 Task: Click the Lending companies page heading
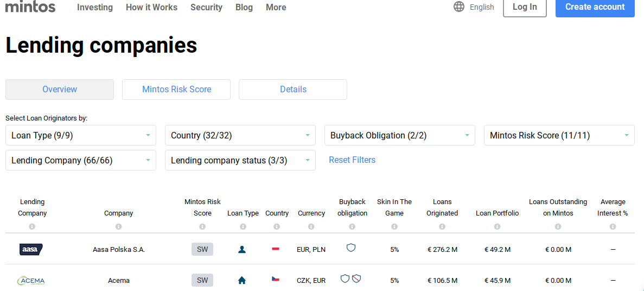(101, 45)
